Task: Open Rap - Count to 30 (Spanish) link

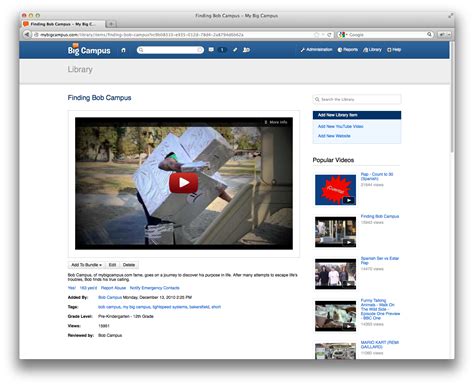Action: pyautogui.click(x=377, y=176)
